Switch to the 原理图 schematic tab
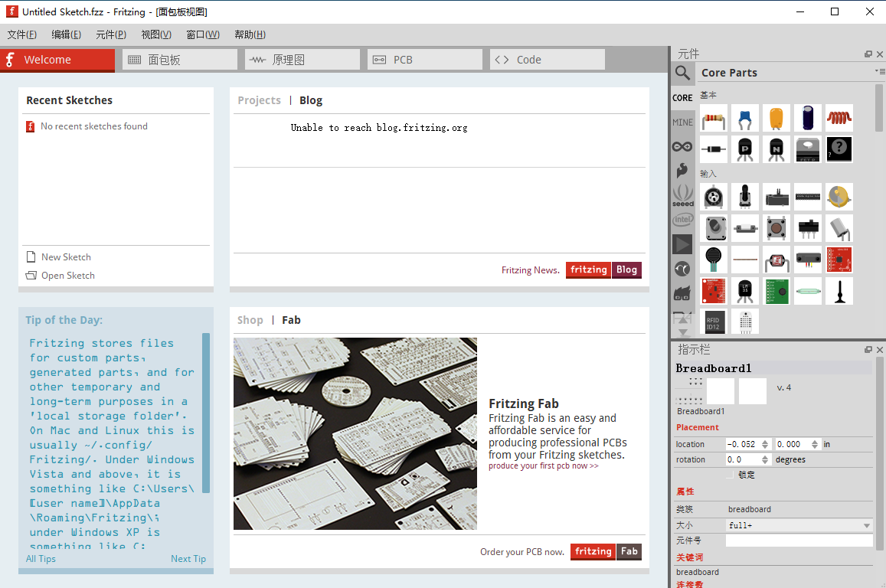Screen dimensions: 886x588 click(x=302, y=60)
